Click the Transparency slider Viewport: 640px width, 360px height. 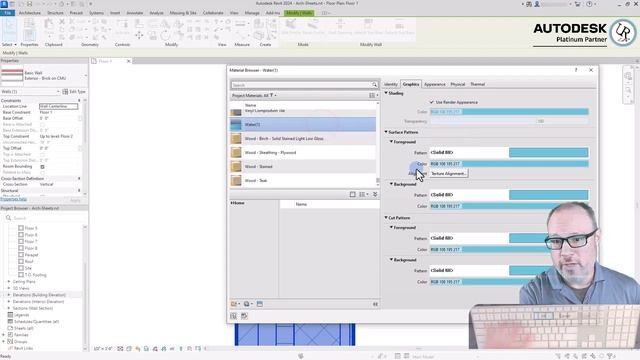click(x=509, y=121)
